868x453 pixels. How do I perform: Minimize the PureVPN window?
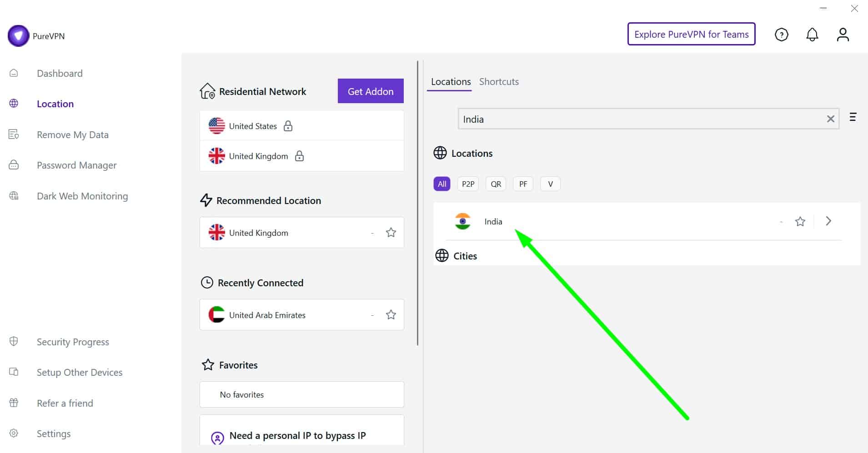coord(823,8)
